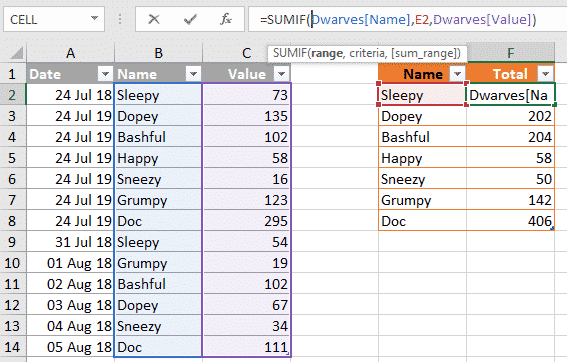
Task: Open the Total column filter dropdown
Action: click(546, 74)
